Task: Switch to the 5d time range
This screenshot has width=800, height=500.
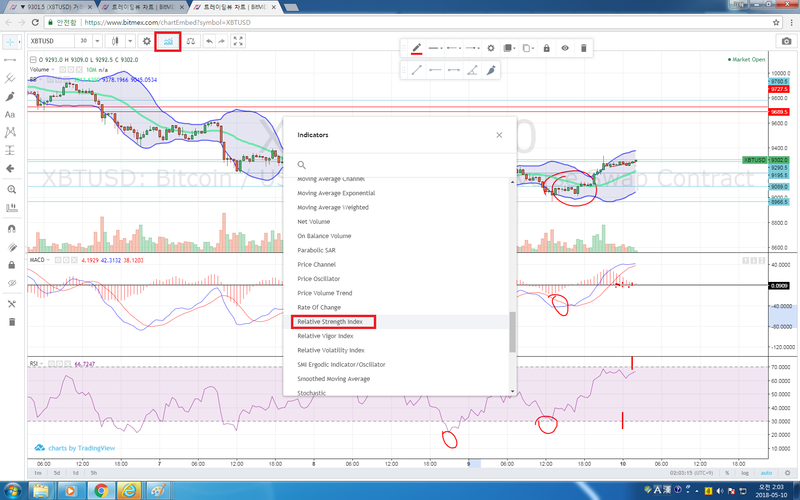Action: pos(57,473)
